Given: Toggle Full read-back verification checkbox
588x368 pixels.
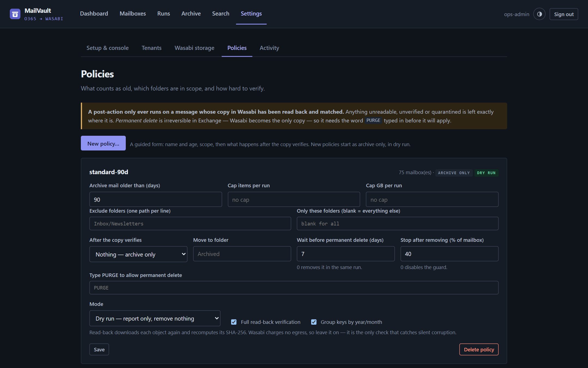Looking at the screenshot, I should coord(234,322).
